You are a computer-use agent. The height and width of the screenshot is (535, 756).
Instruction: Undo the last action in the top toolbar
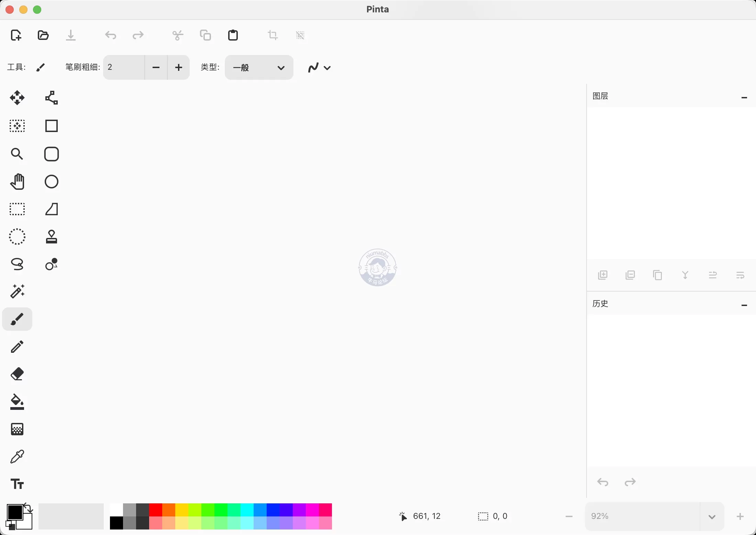coord(111,35)
